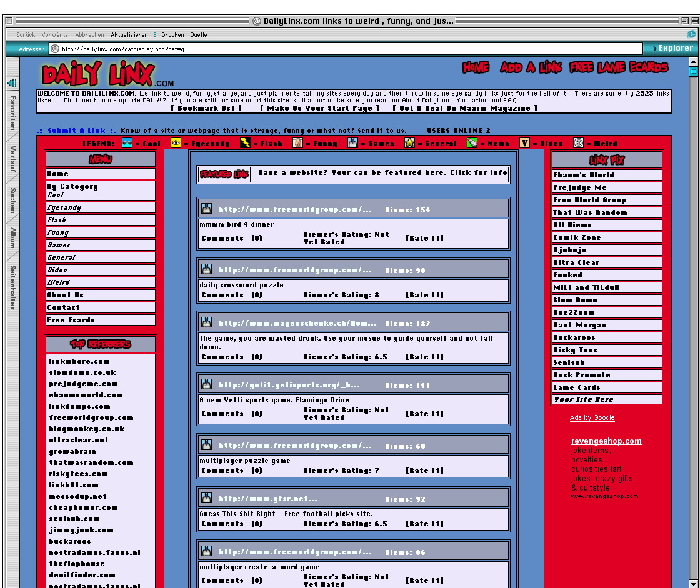Click Drucken in browser toolbar
The height and width of the screenshot is (588, 700).
click(x=172, y=35)
